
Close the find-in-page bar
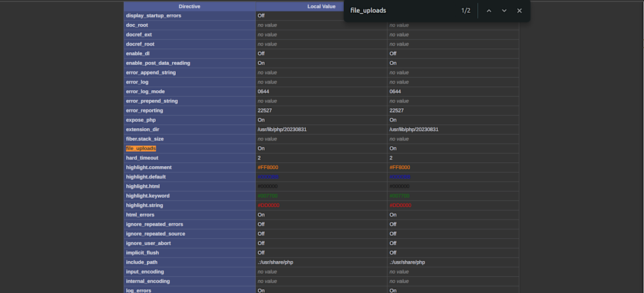coord(519,11)
